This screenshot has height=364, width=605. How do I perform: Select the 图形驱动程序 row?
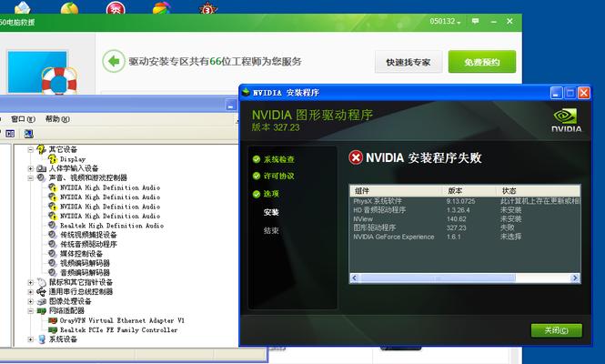pyautogui.click(x=465, y=227)
